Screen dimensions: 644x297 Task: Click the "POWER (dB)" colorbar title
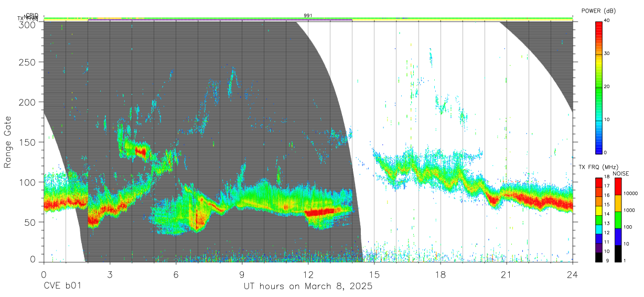600,11
